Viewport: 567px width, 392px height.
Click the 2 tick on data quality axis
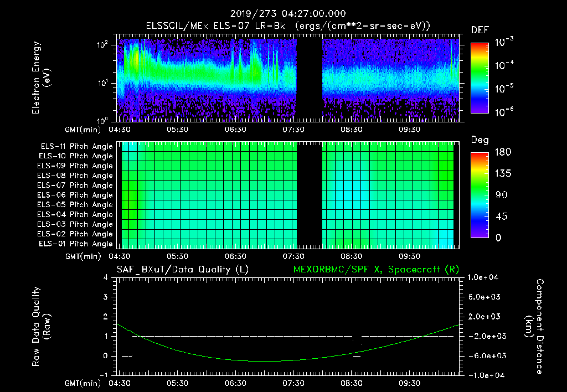(x=106, y=316)
